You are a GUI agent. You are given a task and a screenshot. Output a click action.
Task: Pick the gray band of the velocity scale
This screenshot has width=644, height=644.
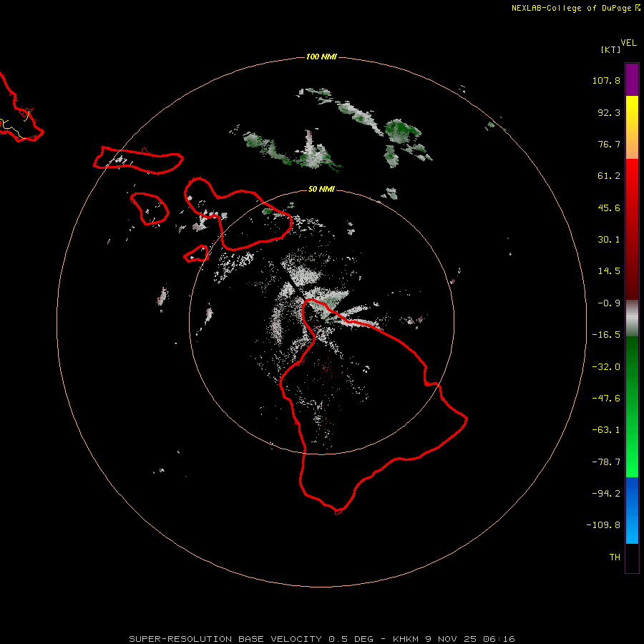[x=632, y=318]
